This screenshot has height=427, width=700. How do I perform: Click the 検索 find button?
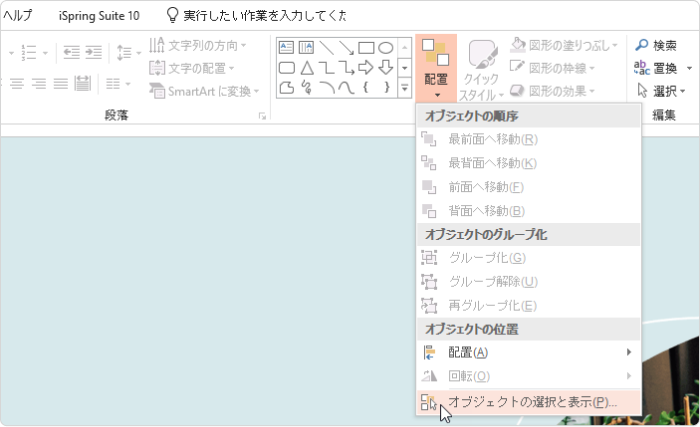coord(655,45)
